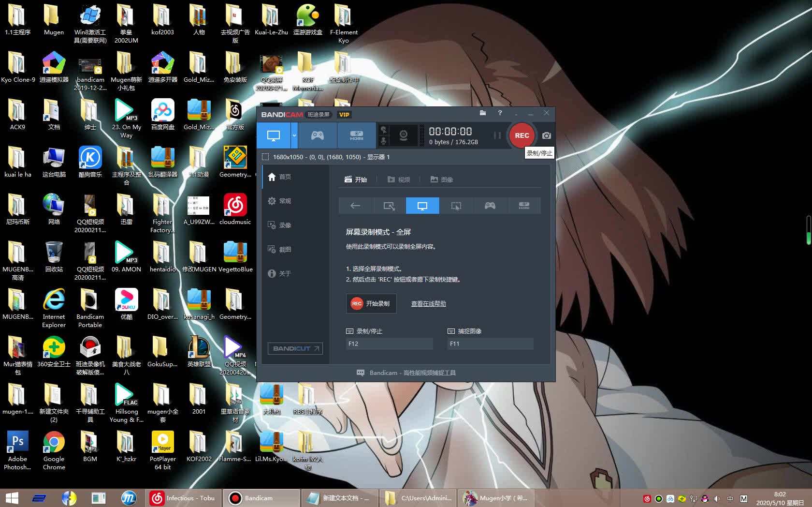Select fullscreen mode icon in mode row
The width and height of the screenshot is (812, 507).
(422, 206)
